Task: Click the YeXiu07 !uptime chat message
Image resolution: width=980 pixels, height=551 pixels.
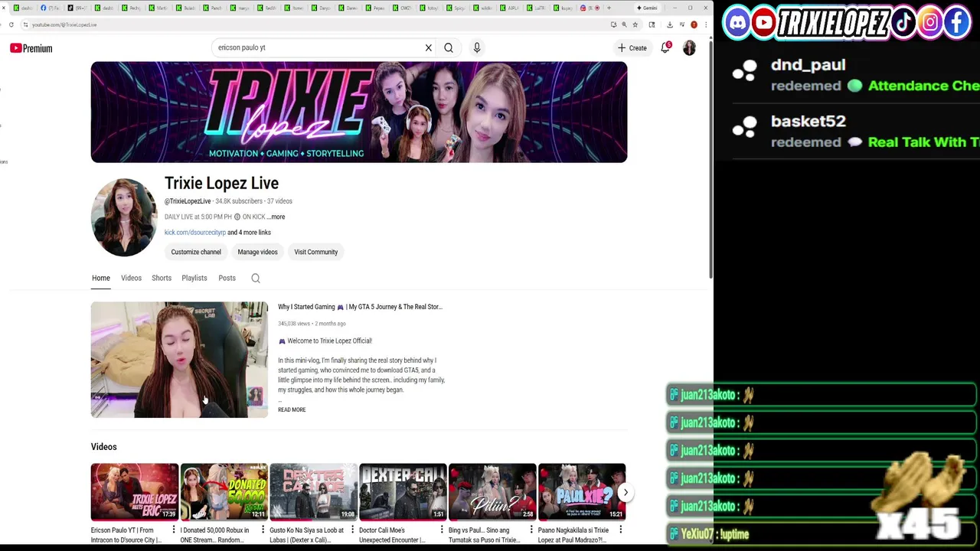Action: click(x=822, y=534)
